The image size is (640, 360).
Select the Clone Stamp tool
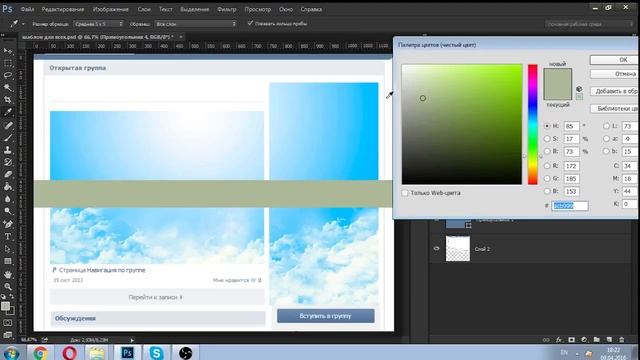pos(8,150)
